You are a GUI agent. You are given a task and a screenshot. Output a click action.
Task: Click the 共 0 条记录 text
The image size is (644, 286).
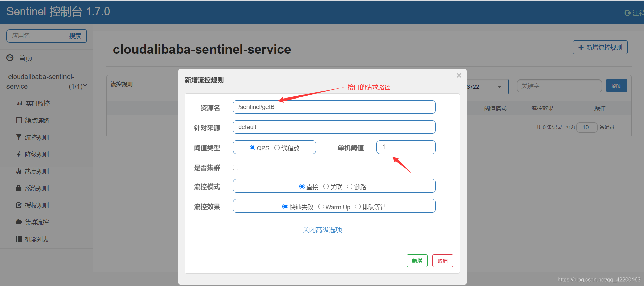pyautogui.click(x=549, y=127)
